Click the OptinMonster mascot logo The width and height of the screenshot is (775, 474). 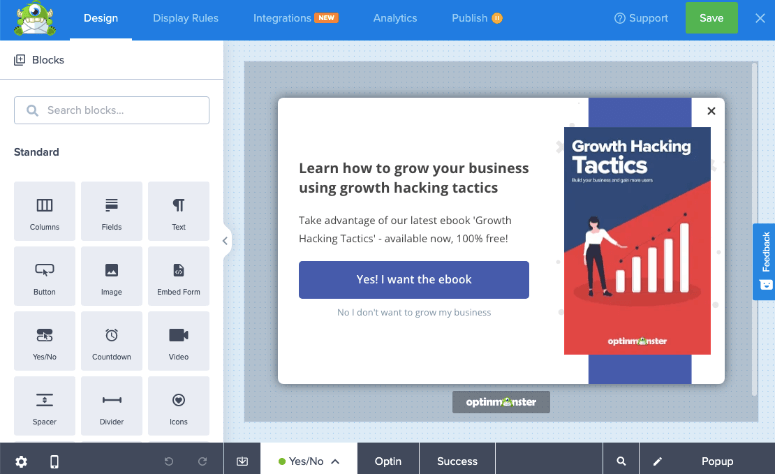click(35, 19)
